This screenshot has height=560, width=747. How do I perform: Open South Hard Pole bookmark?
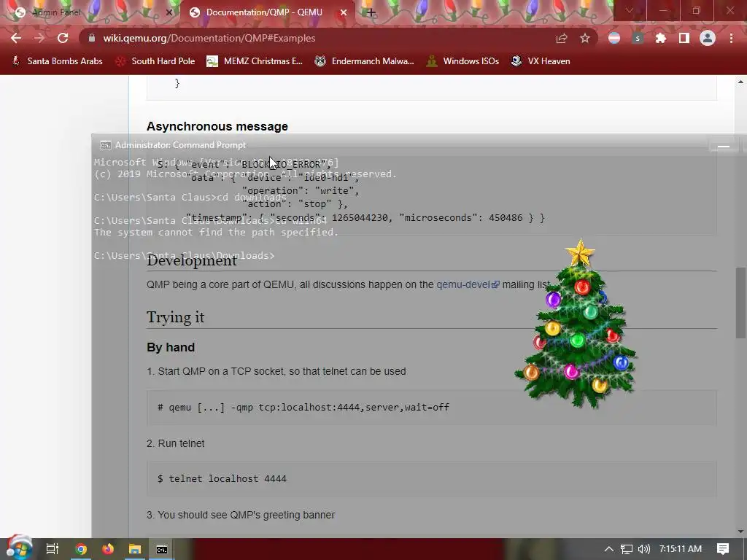155,61
